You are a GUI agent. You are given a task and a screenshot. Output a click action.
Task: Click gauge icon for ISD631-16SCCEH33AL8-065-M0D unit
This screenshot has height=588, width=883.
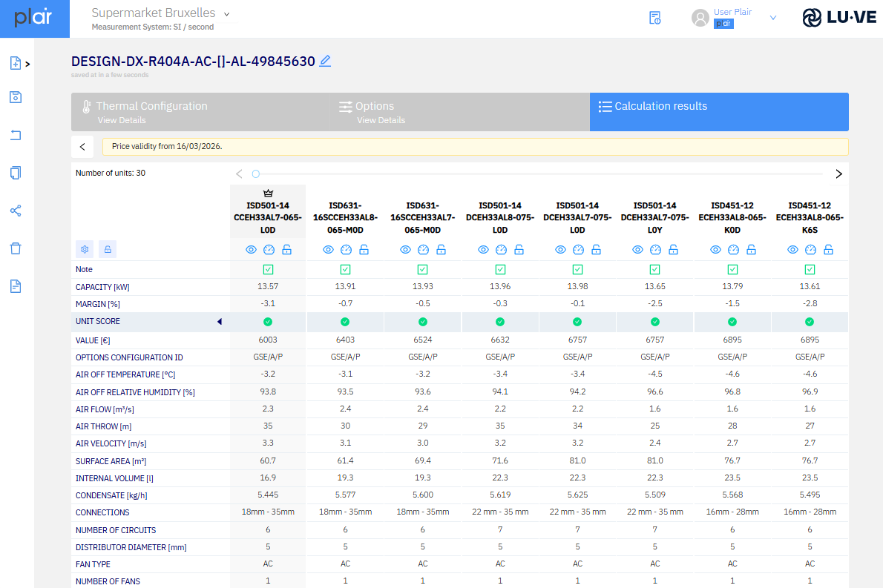(346, 249)
